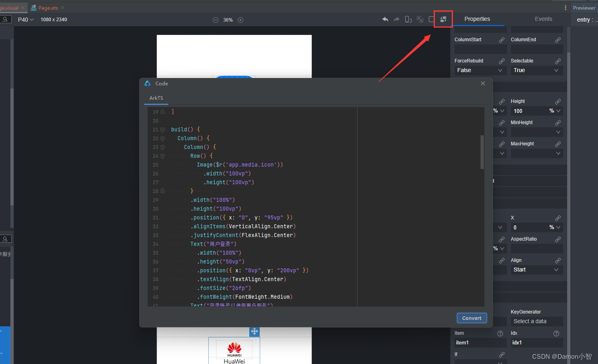The height and width of the screenshot is (364, 598).
Task: Click the help icon next to Item
Action: pyautogui.click(x=500, y=334)
